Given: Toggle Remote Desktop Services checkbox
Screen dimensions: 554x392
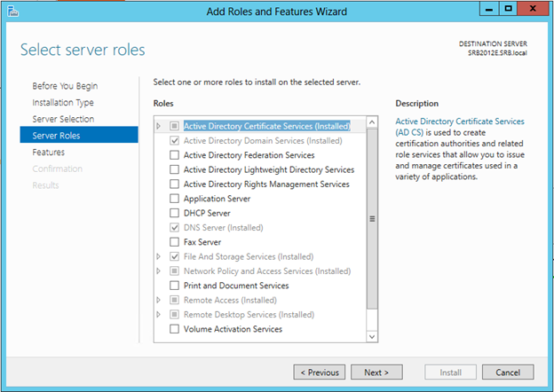Looking at the screenshot, I should tap(174, 314).
